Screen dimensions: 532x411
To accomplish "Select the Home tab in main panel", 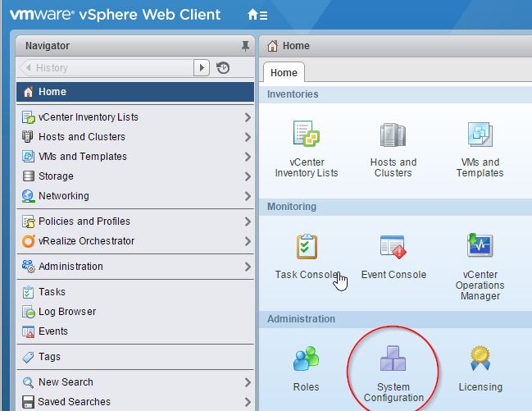I will tap(284, 72).
